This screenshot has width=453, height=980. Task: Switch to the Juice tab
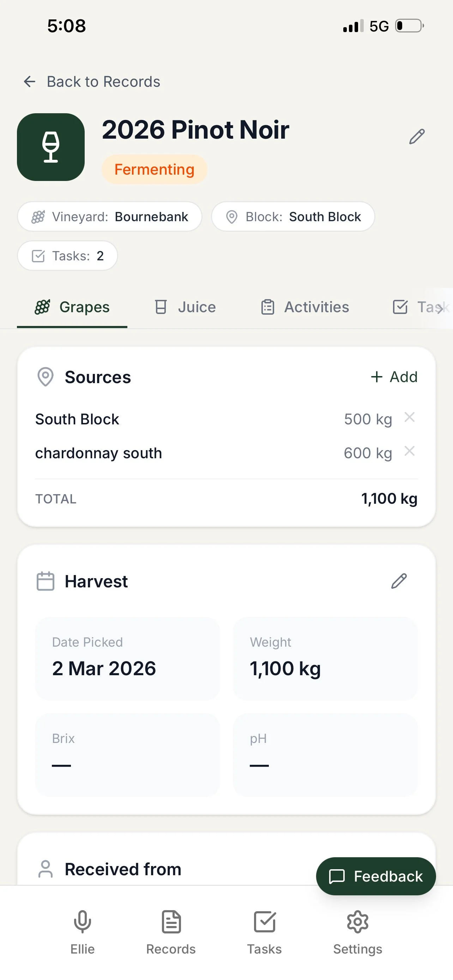pos(186,307)
